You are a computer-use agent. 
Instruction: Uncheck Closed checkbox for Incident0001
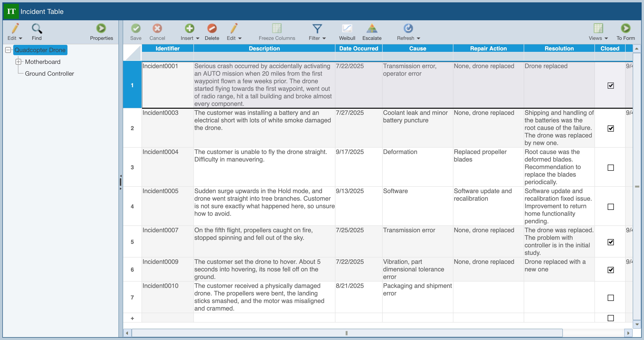coord(610,86)
